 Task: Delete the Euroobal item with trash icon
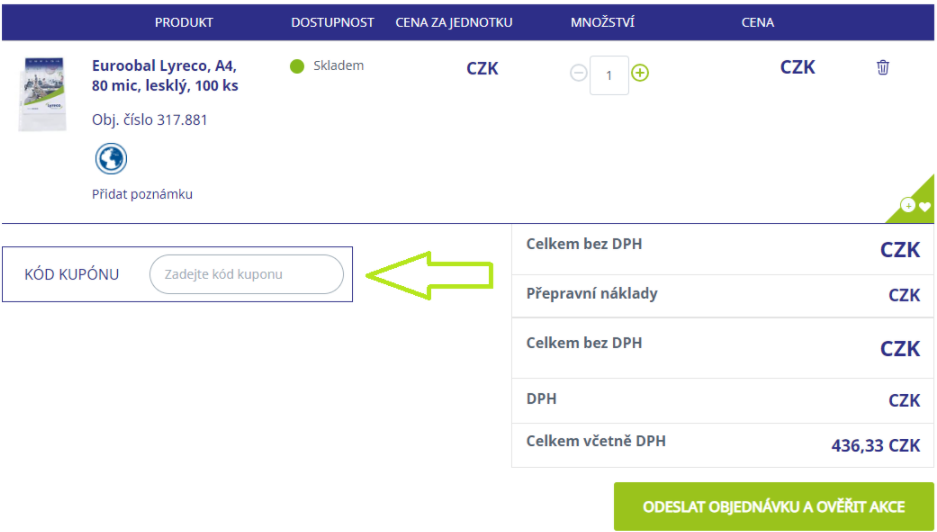883,68
